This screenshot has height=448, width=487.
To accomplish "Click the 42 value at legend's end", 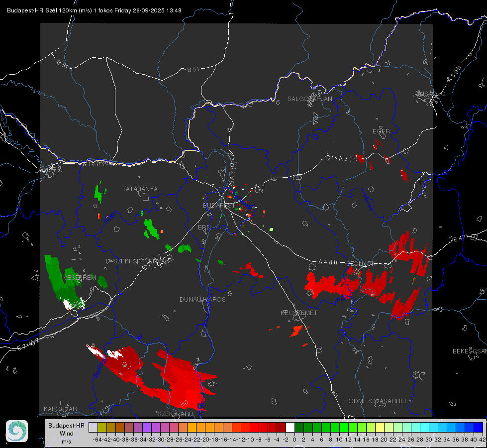I will 482,440.
